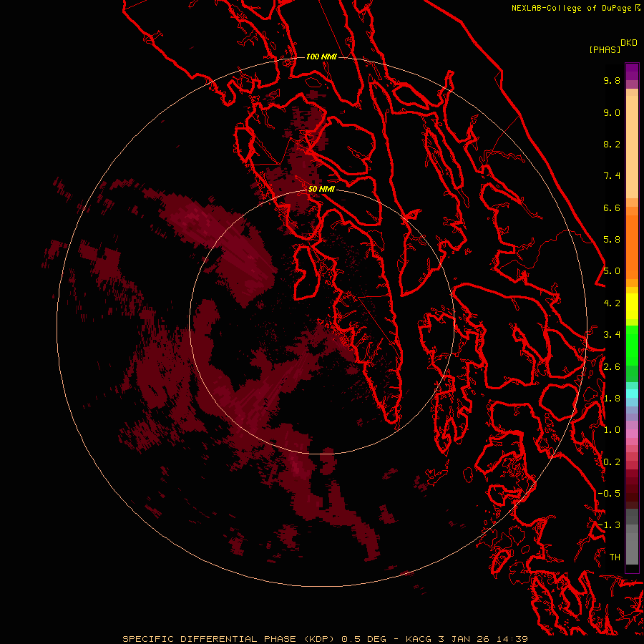The width and height of the screenshot is (644, 644).
Task: Click the 9.8 scale value
Action: click(612, 80)
